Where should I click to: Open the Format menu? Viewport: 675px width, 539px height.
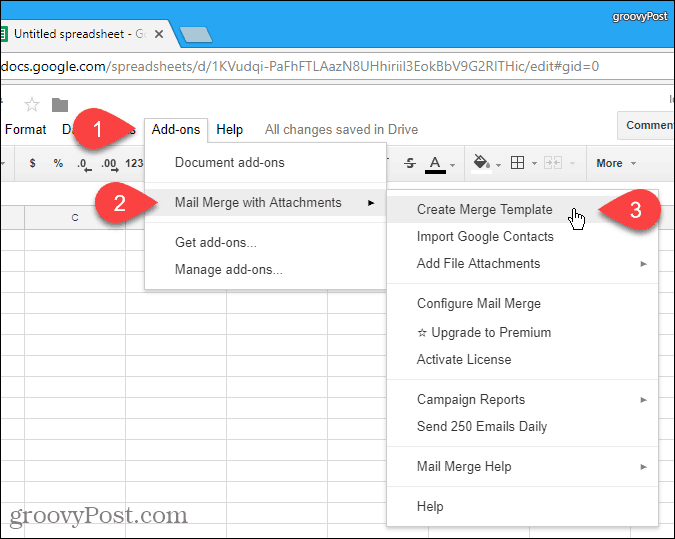tap(25, 129)
